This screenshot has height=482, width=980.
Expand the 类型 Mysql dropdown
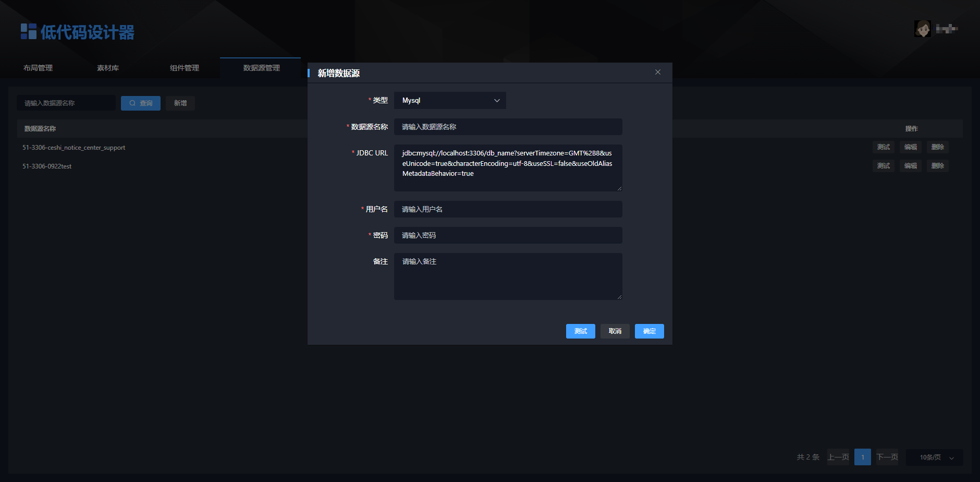[x=450, y=100]
